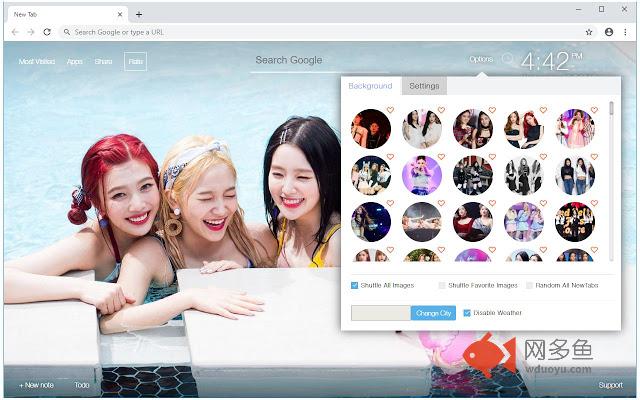Favorite the second thumbnail in first row
The height and width of the screenshot is (400, 640).
pos(441,110)
